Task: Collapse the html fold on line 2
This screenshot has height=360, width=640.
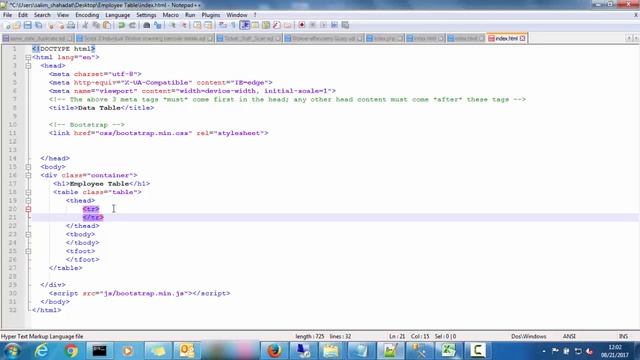Action: [x=28, y=57]
